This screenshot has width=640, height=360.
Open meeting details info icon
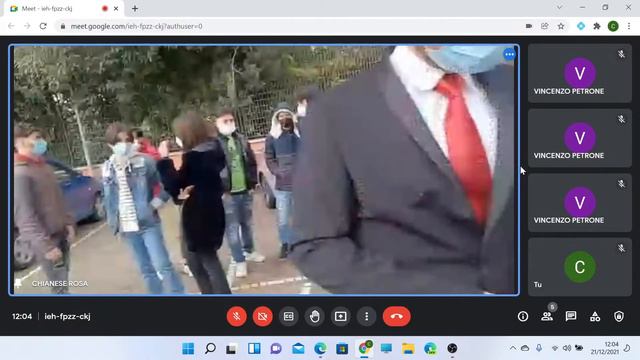tap(523, 316)
